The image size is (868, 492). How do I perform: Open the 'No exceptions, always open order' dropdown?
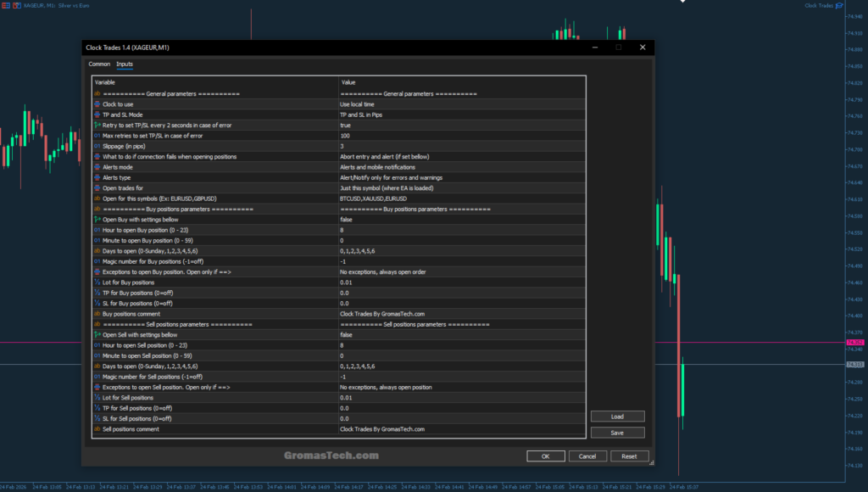click(x=462, y=272)
